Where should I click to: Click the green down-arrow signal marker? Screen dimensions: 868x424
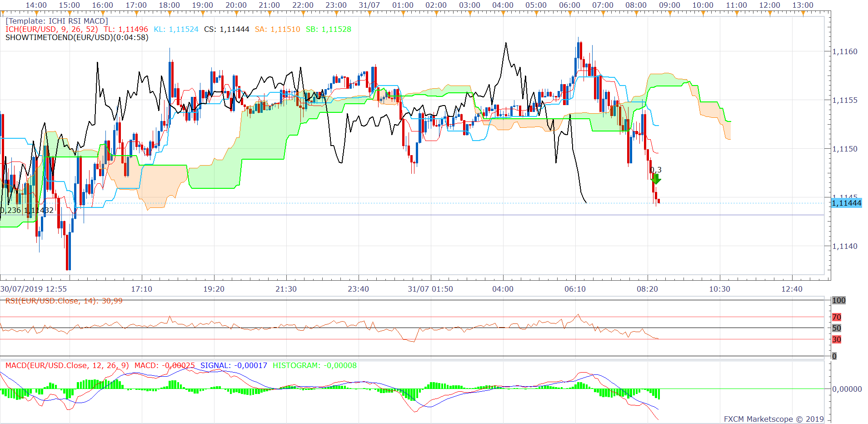[x=655, y=179]
